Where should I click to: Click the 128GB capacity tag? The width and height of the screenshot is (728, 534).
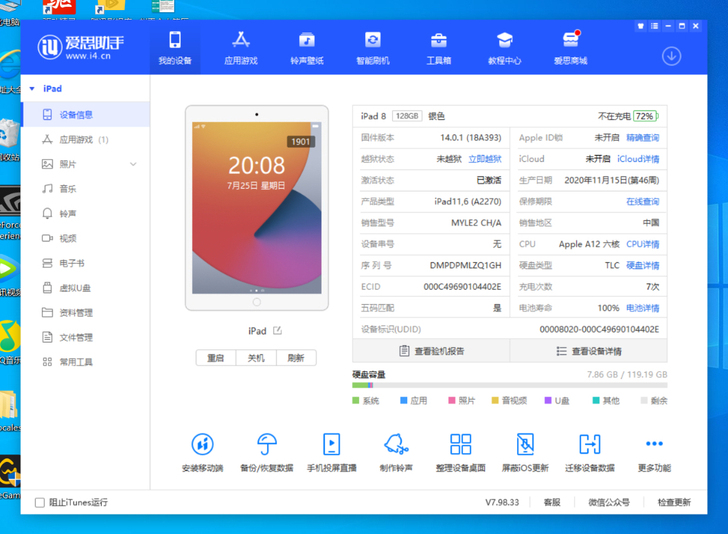407,116
